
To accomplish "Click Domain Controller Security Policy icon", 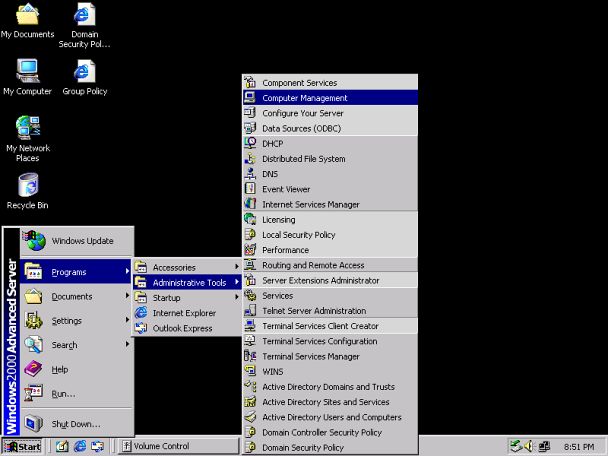I will (250, 432).
